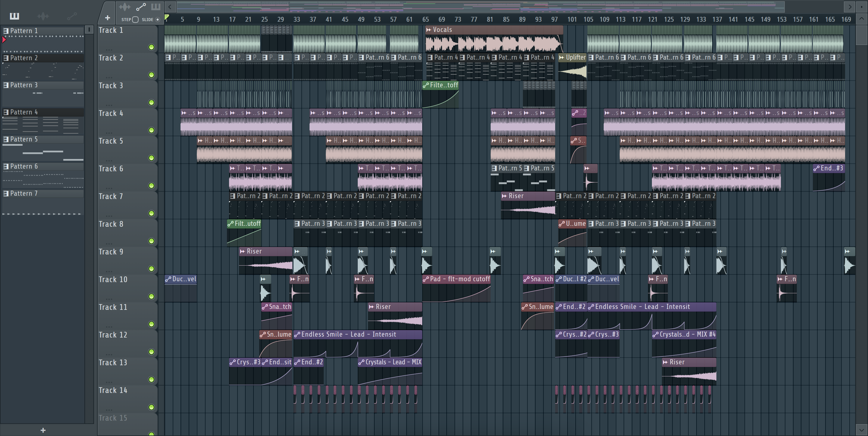Mute Track 9 with its green light
Screen dimensions: 868x436
tap(151, 269)
